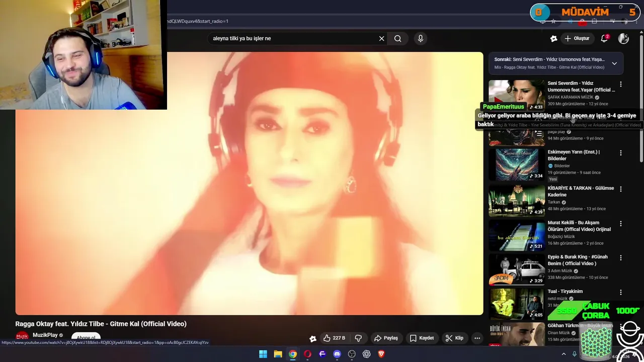Open options menu for Tual - Tiryakinim video

620,292
